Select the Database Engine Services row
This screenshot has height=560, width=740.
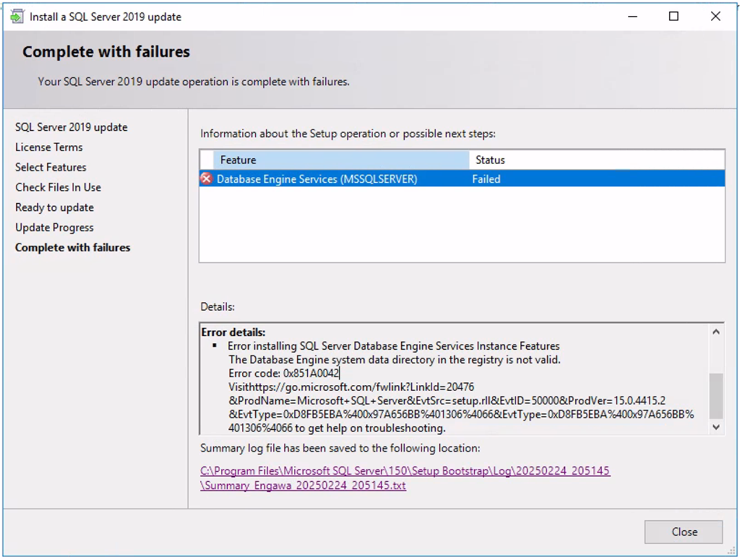(317, 179)
